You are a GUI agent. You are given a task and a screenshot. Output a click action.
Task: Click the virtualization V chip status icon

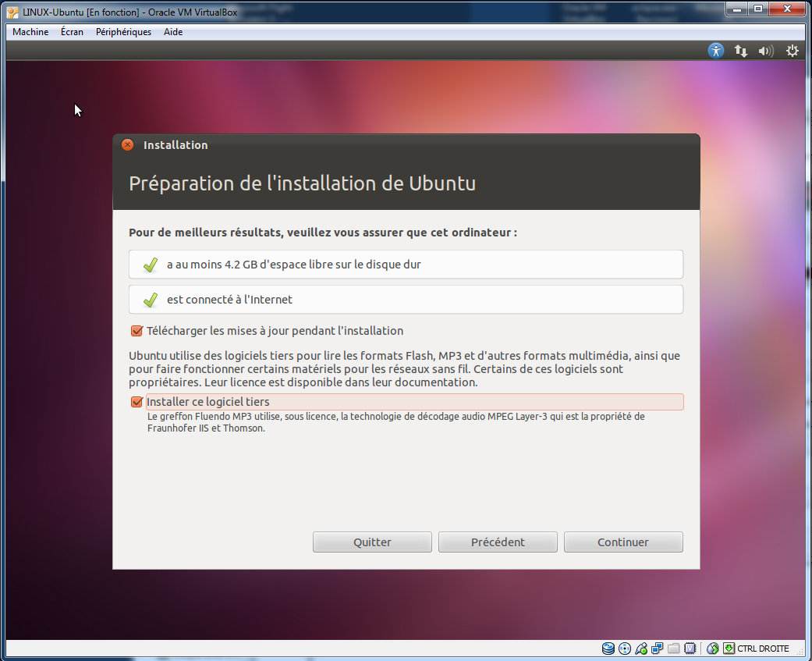click(690, 649)
